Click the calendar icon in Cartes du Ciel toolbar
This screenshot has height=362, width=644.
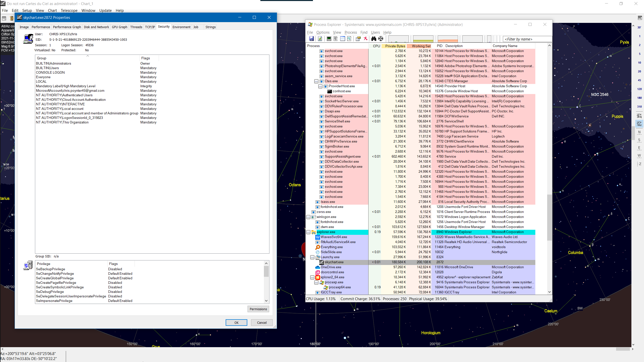[x=4, y=18]
